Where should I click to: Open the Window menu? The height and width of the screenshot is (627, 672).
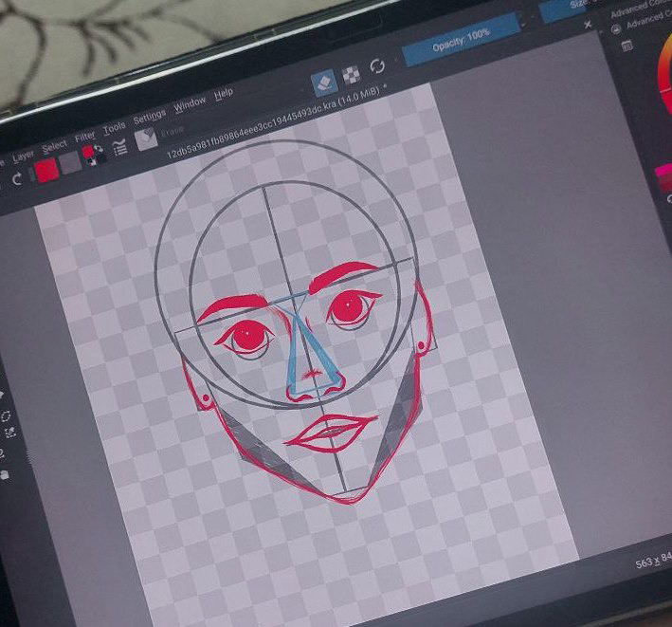click(x=190, y=103)
